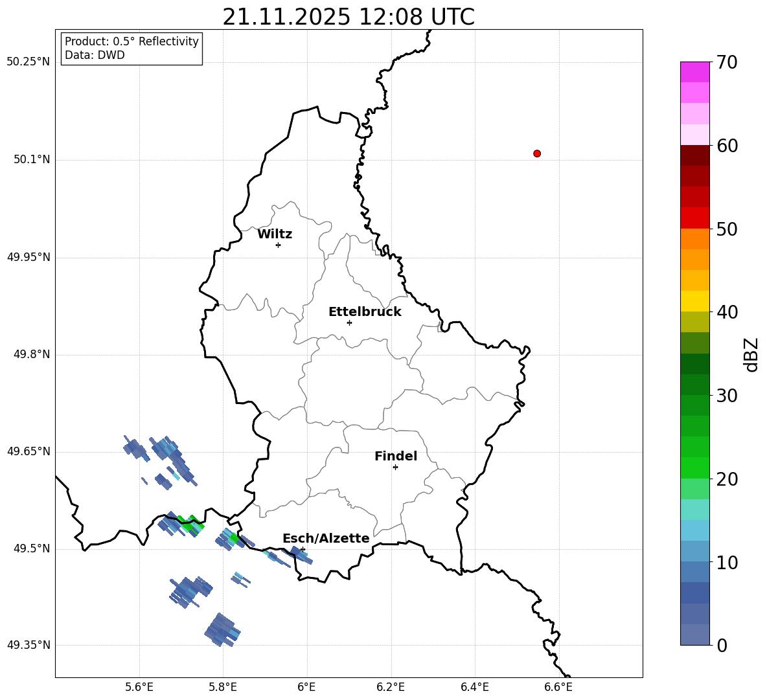Click the '40' colorbar tick label

click(727, 312)
